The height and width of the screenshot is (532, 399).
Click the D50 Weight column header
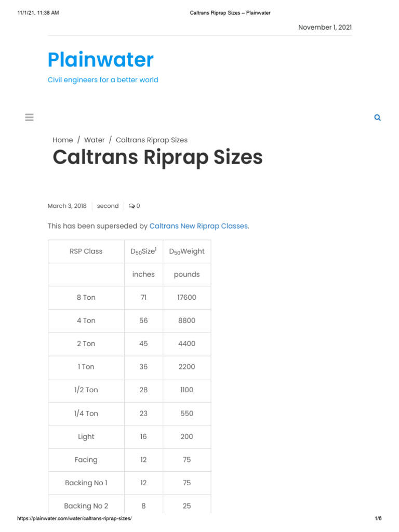coord(187,251)
